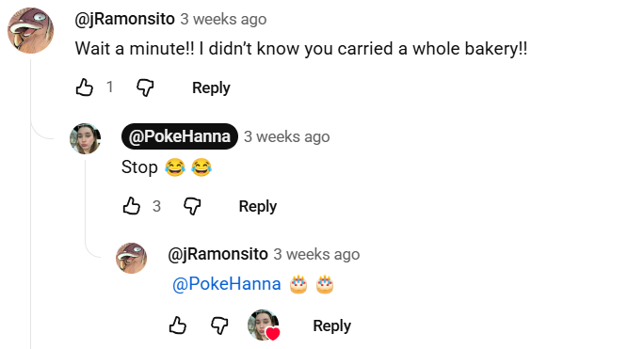This screenshot has width=644, height=349.
Task: Click the blue @PokeHanna mention link
Action: [226, 284]
